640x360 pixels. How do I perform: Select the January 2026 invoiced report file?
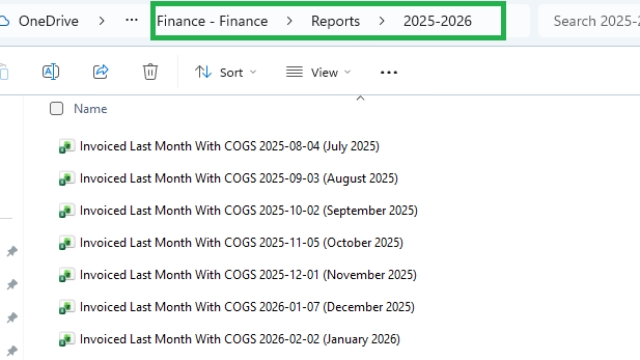coord(240,339)
